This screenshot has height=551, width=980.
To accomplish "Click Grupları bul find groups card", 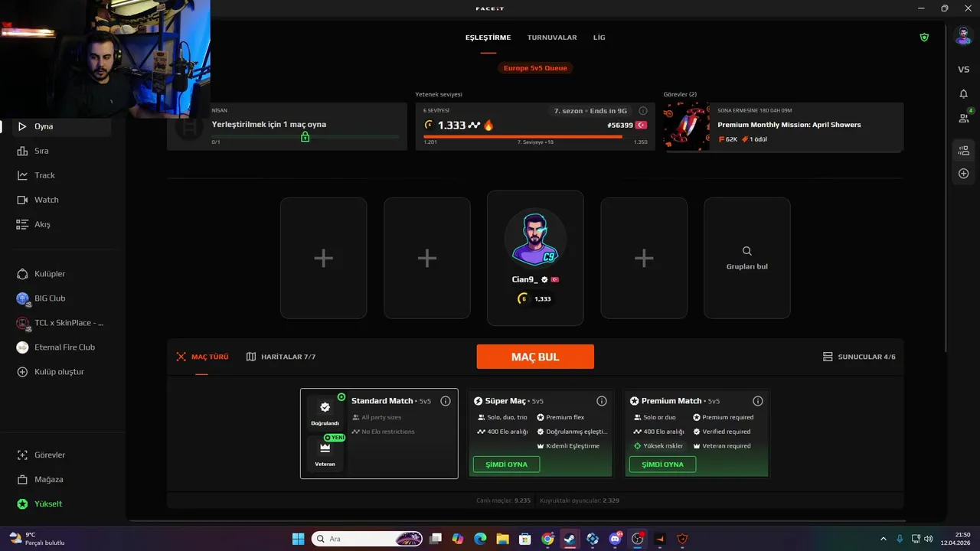I will pyautogui.click(x=747, y=258).
